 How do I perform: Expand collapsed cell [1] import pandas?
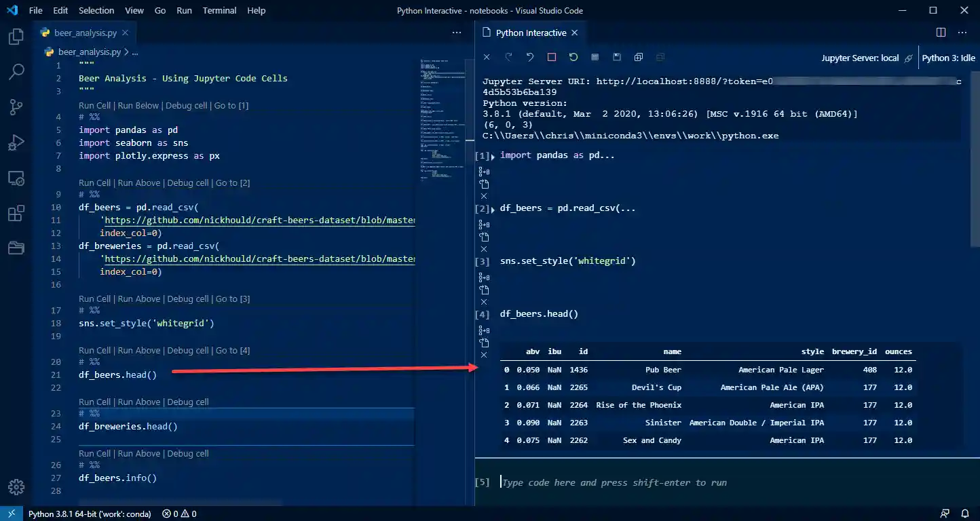pyautogui.click(x=493, y=157)
